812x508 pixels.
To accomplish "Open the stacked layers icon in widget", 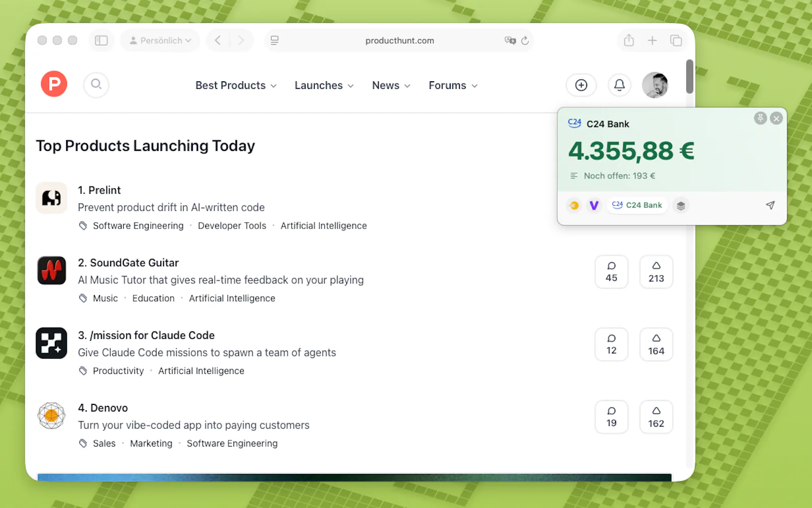I will 681,205.
